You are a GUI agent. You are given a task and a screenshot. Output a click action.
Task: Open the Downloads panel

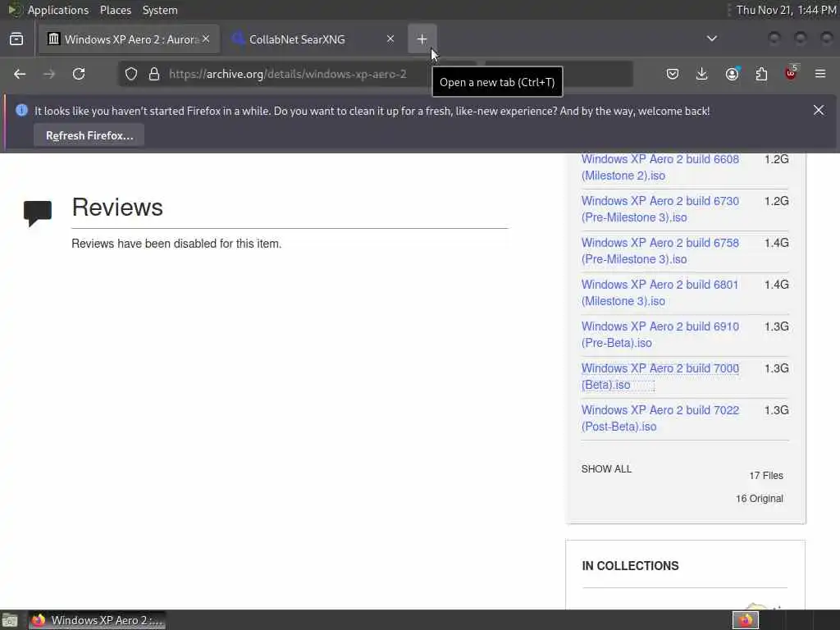click(702, 74)
